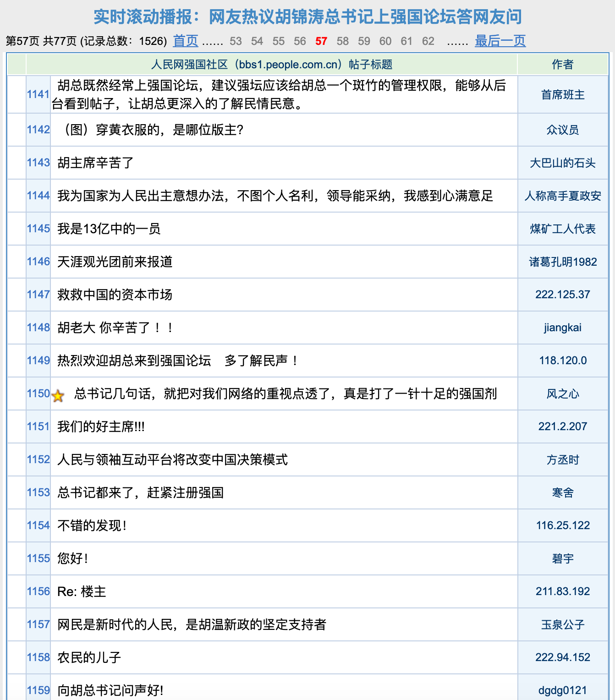
Task: Click author entry 222.94.152
Action: point(563,657)
